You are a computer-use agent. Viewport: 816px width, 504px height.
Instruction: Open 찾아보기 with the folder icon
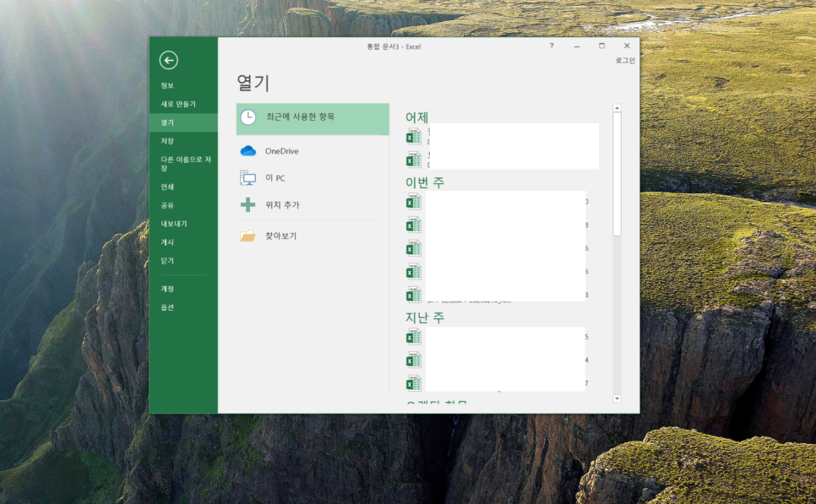(x=313, y=236)
